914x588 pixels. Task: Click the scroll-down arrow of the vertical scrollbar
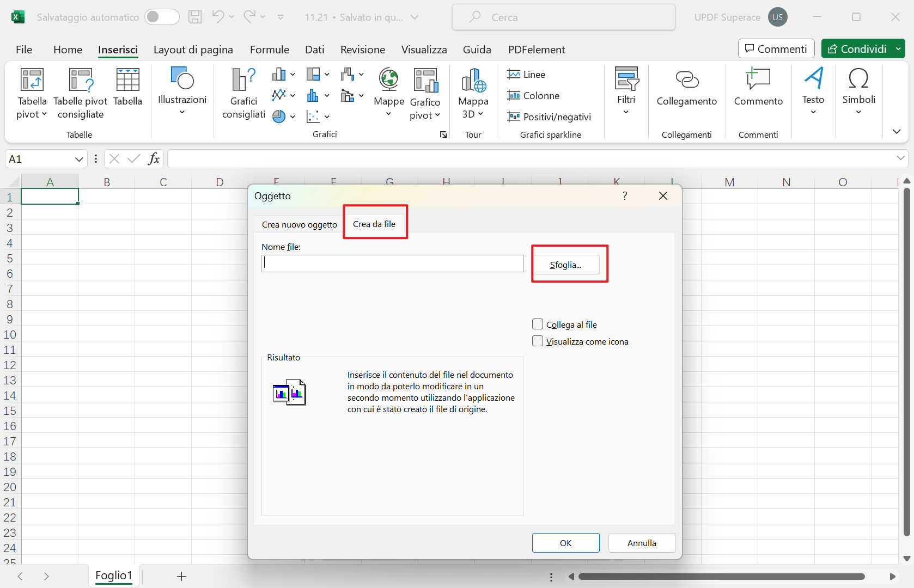[906, 558]
